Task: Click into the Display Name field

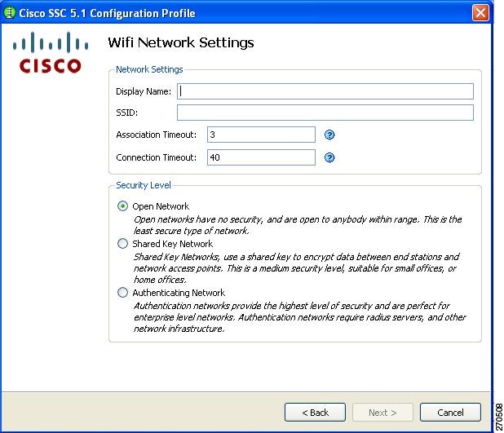Action: 325,91
